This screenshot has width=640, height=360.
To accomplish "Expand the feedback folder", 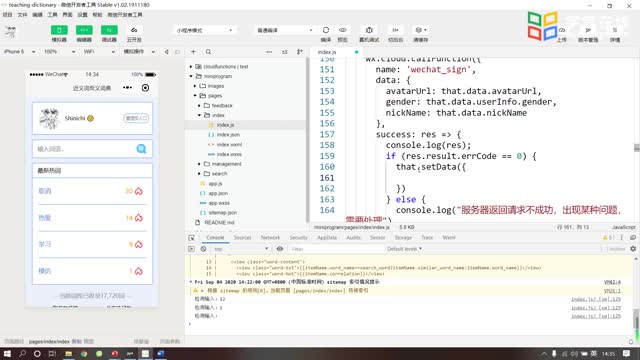I will [199, 106].
